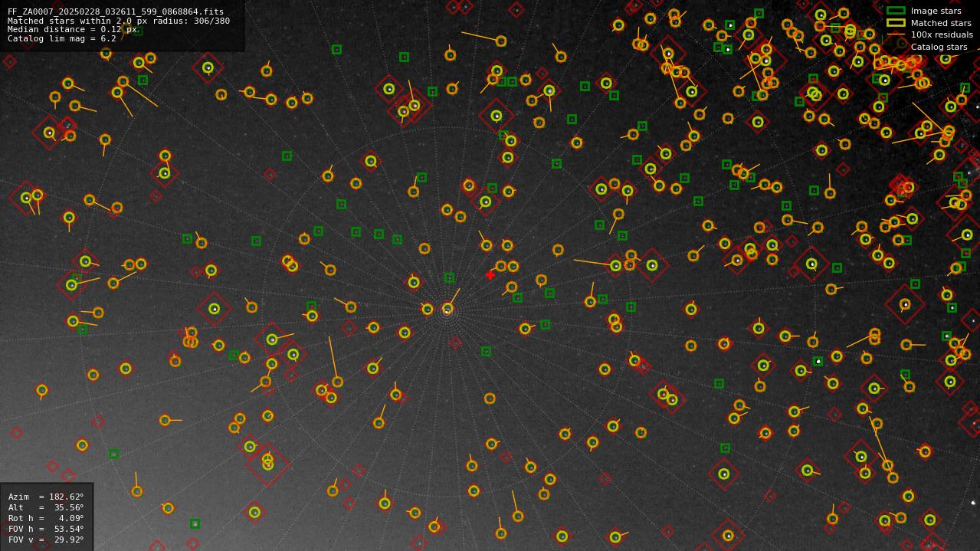Click the "FOV v = 29.92°" value
This screenshot has width=980, height=551.
tap(46, 540)
